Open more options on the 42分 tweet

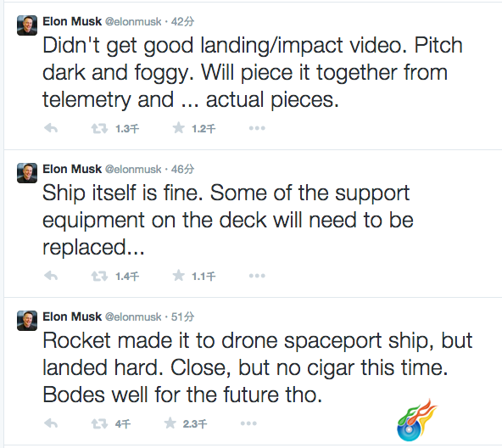257,128
